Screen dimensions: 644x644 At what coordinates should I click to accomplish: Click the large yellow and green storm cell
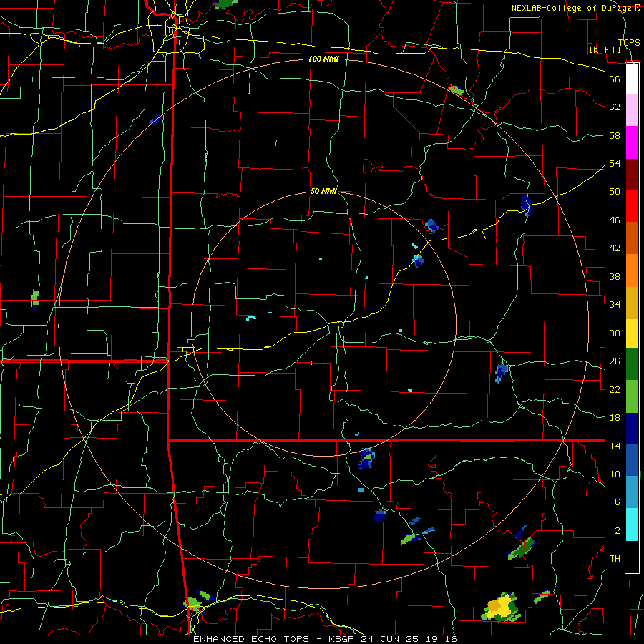(x=500, y=607)
